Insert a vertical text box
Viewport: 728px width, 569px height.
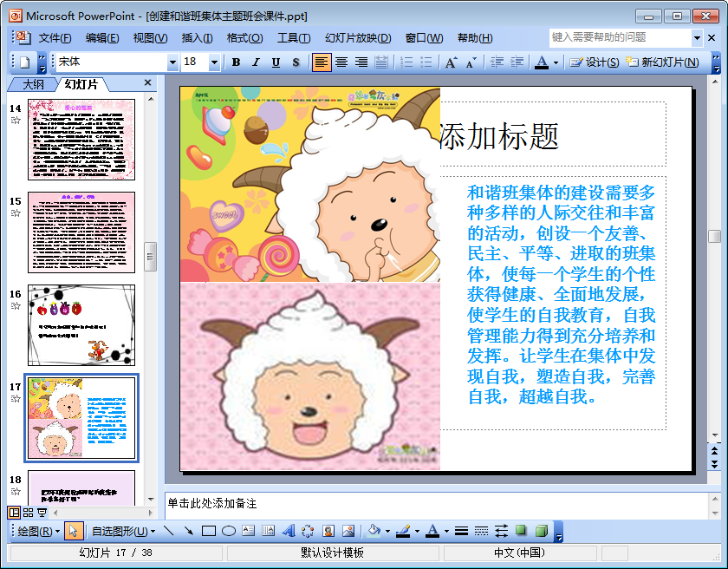click(268, 531)
